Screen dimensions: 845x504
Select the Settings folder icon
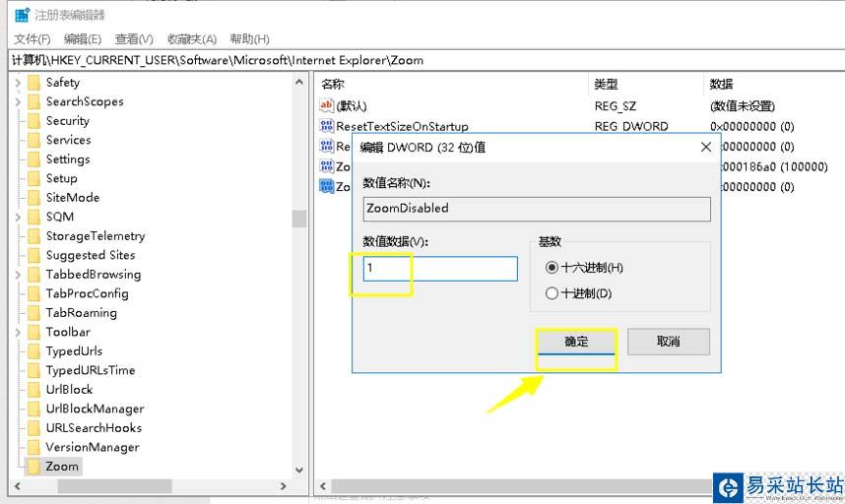[33, 159]
